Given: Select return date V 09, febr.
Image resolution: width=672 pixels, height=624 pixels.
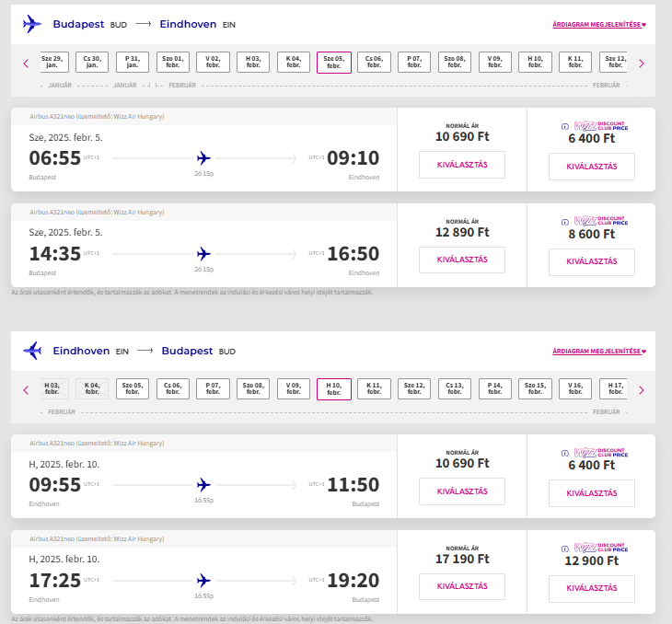Looking at the screenshot, I should 293,388.
